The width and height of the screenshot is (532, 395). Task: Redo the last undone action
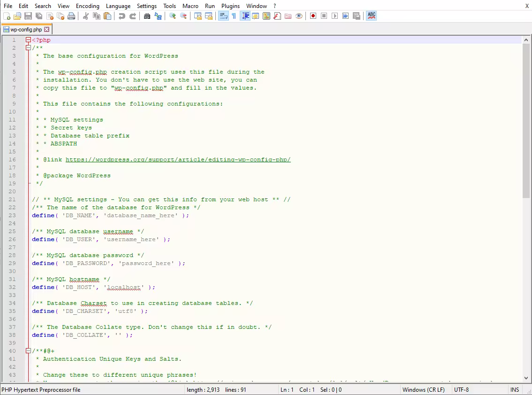(x=133, y=16)
